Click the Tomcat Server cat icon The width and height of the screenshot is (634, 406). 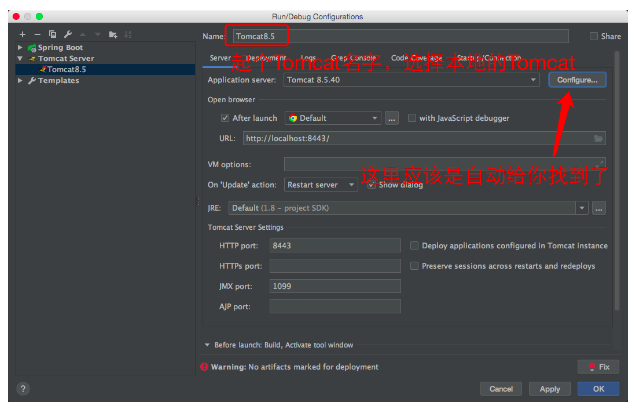point(32,59)
